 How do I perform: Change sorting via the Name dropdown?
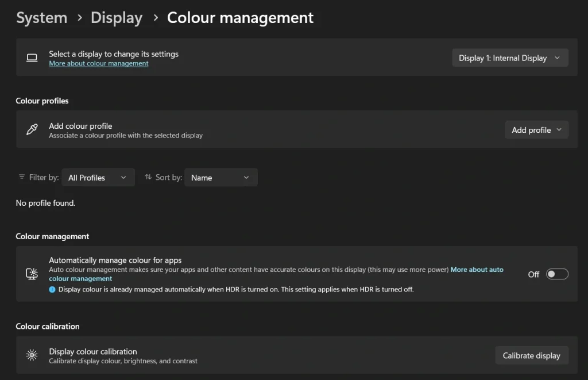pos(220,177)
